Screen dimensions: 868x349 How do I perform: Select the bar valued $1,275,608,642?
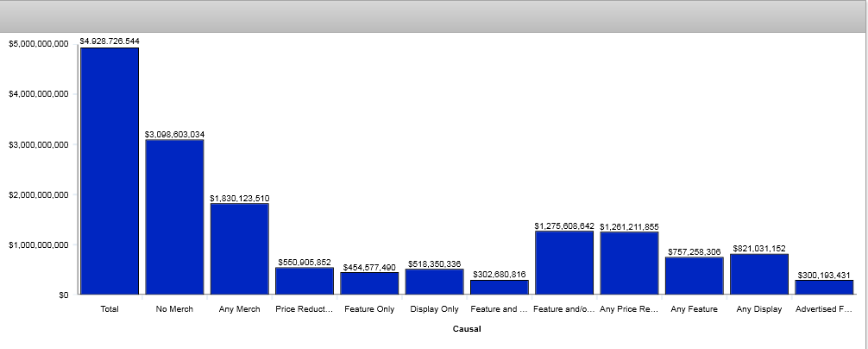[564, 263]
